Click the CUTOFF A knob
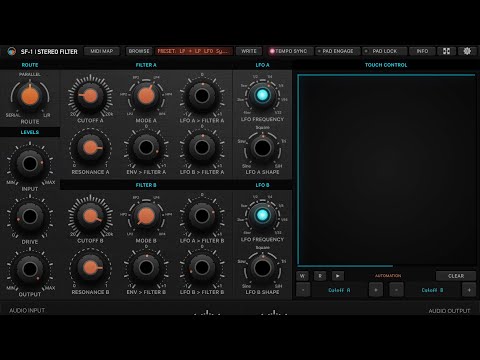 tap(90, 96)
